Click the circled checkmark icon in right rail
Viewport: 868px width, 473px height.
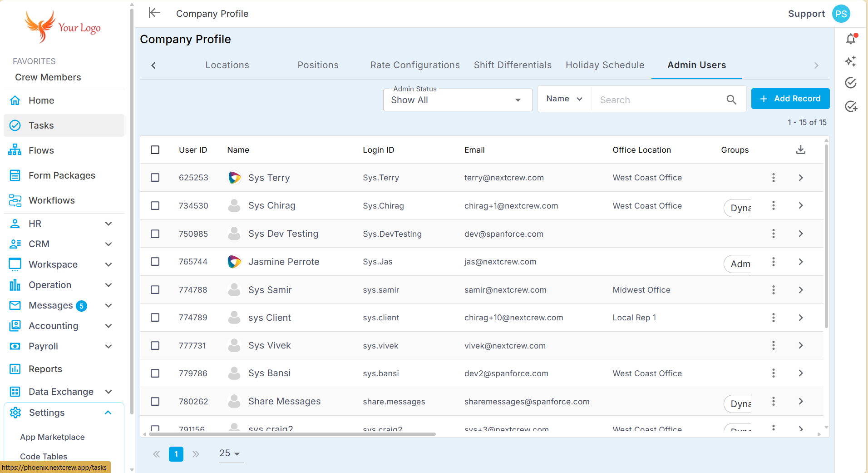click(851, 83)
